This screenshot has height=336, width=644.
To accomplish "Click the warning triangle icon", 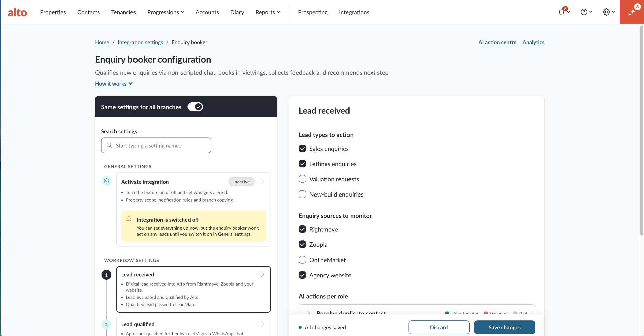I will click(129, 218).
